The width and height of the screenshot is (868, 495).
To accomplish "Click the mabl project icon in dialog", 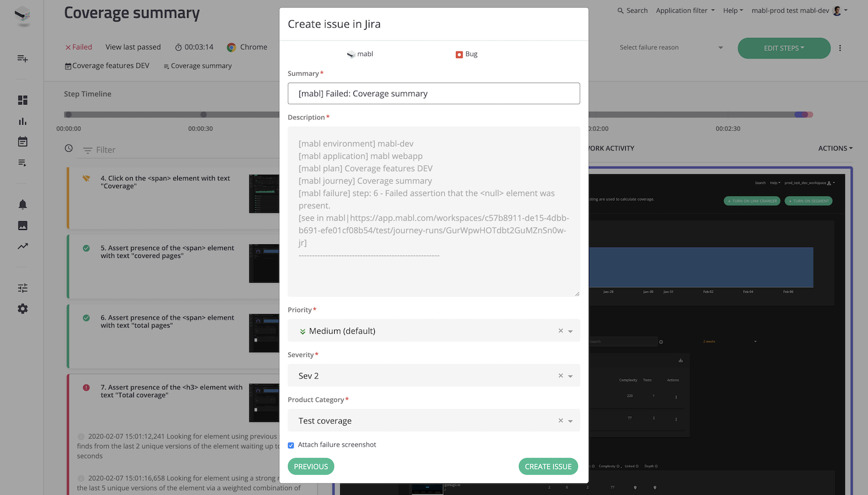I will coord(351,54).
